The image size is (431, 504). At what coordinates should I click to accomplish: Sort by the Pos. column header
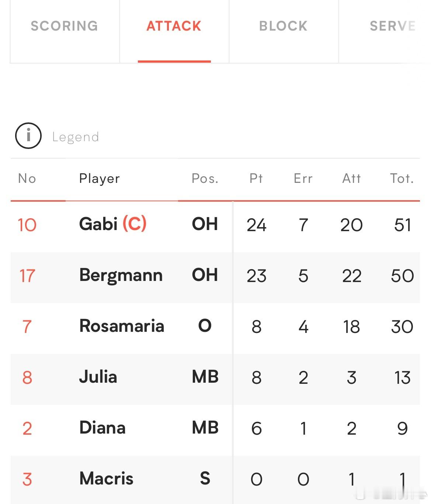pos(205,178)
